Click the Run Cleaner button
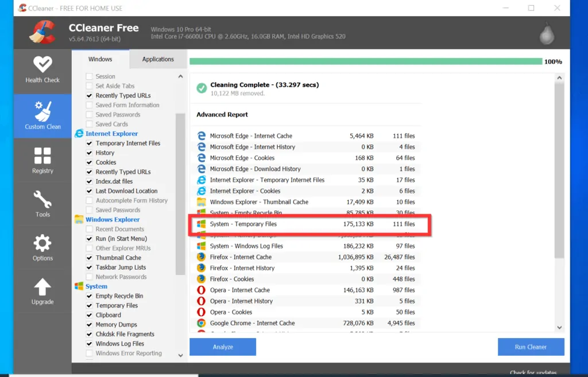 click(531, 347)
